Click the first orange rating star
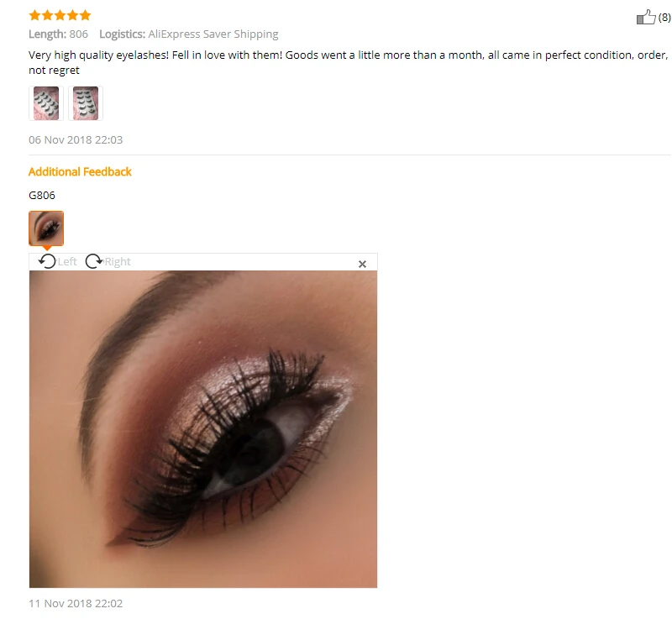 click(34, 15)
